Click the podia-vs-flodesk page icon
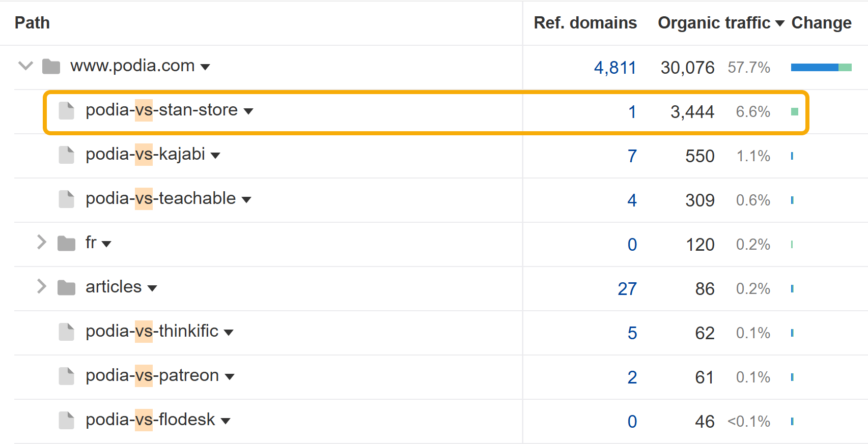The height and width of the screenshot is (444, 868). [66, 420]
